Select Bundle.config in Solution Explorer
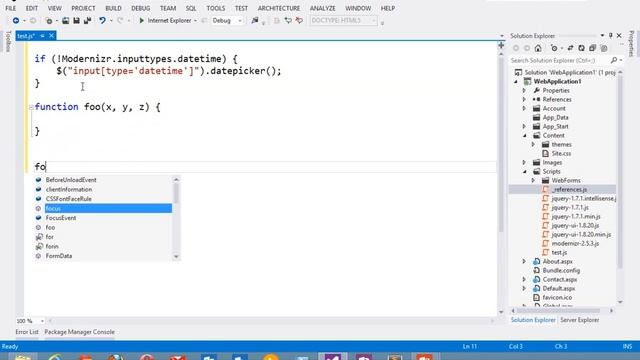 [x=561, y=271]
